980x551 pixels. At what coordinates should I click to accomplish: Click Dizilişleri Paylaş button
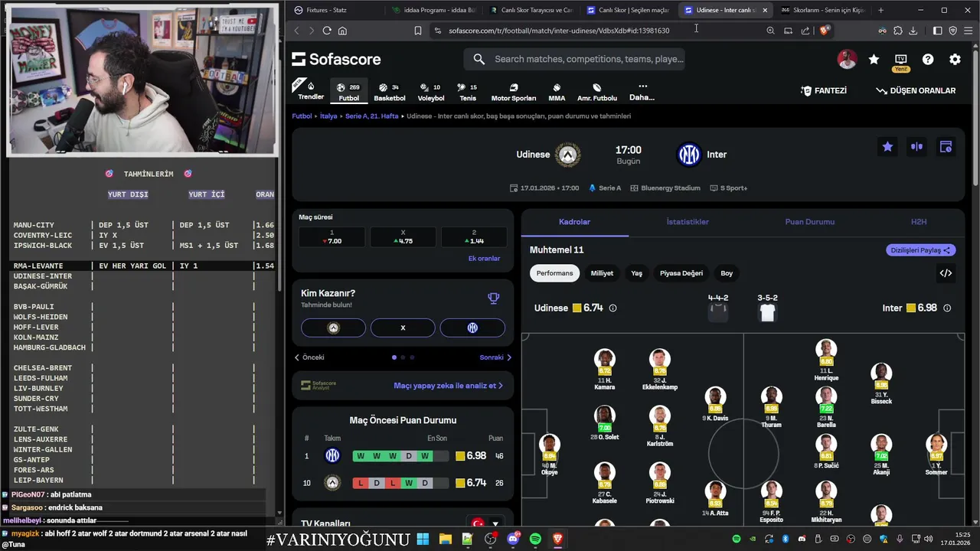click(x=921, y=250)
